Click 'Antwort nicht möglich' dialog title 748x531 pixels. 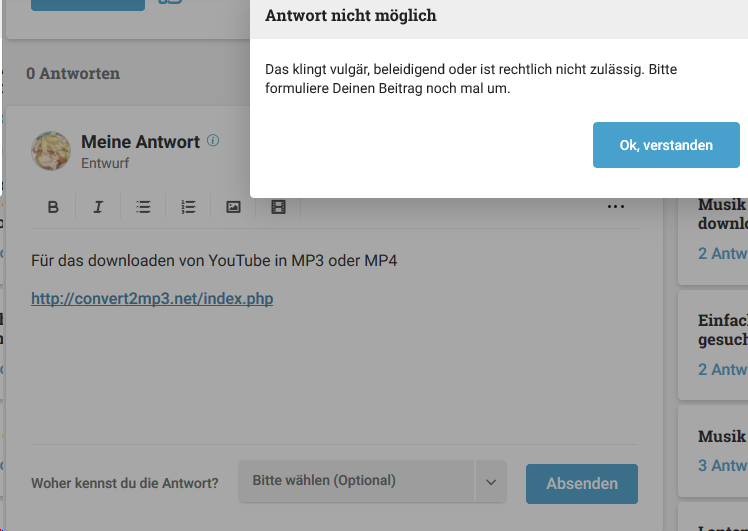351,15
